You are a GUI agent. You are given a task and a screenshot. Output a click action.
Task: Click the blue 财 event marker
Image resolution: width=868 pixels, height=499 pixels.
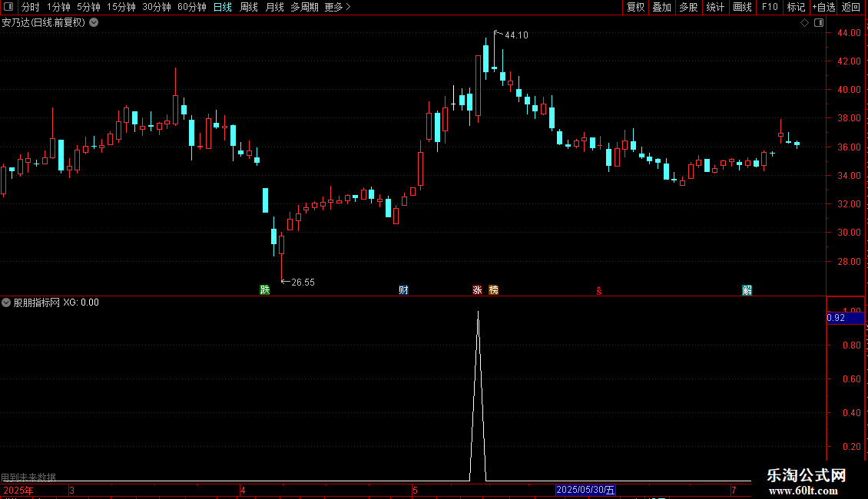click(x=403, y=290)
